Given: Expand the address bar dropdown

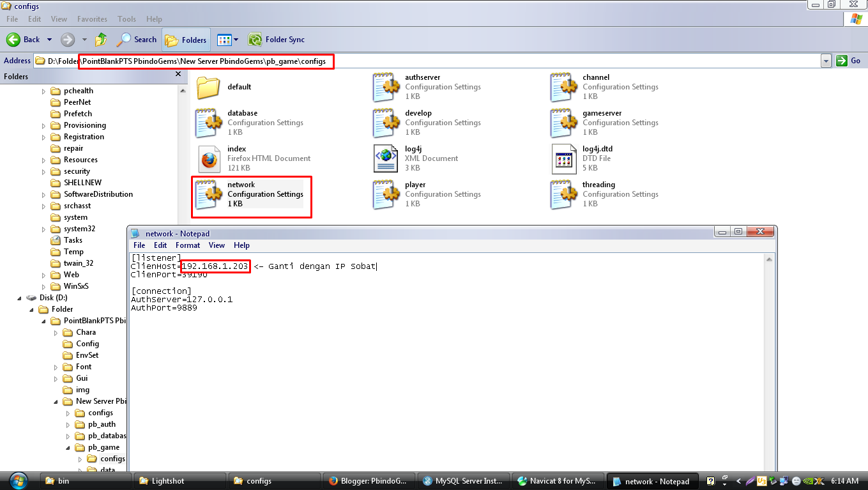Looking at the screenshot, I should 826,61.
